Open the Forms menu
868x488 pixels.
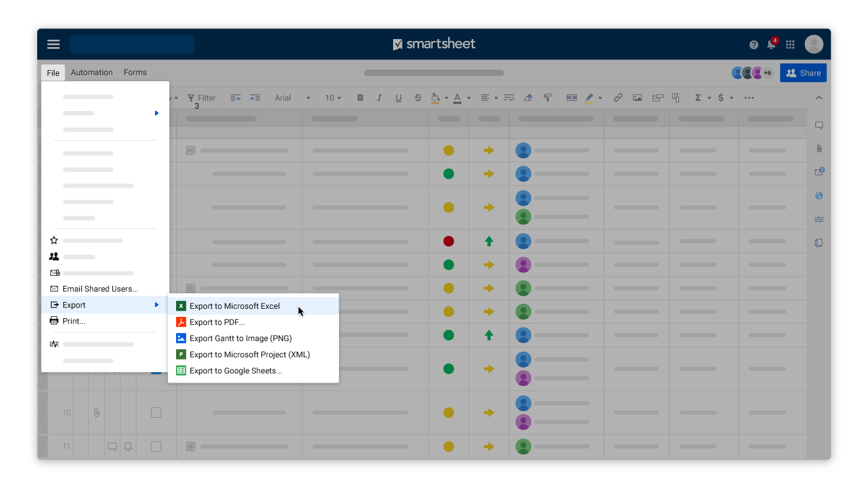pos(135,73)
